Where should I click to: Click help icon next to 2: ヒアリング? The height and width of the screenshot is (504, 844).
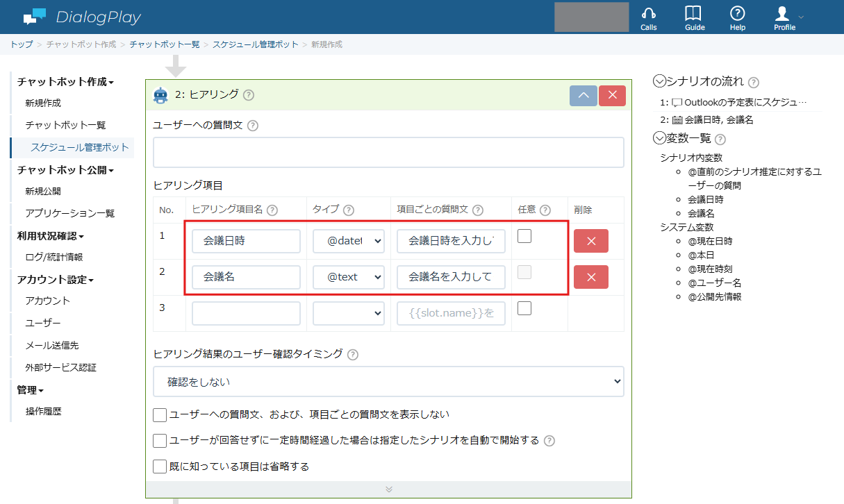point(249,95)
